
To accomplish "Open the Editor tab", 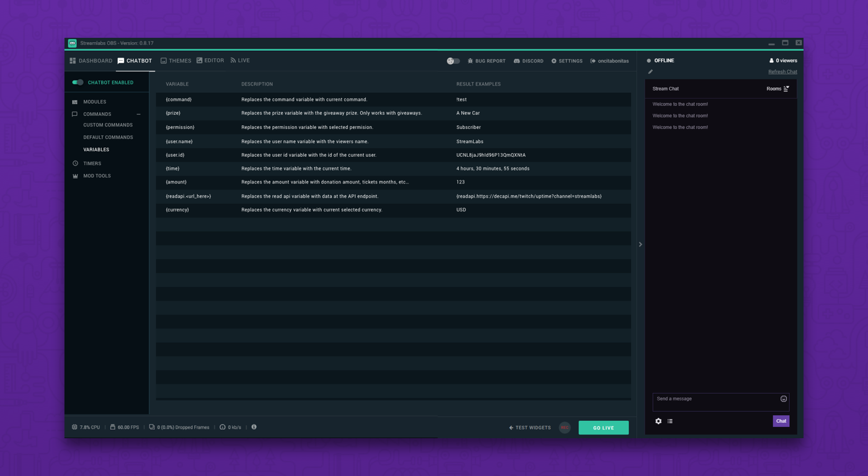I will tap(210, 61).
